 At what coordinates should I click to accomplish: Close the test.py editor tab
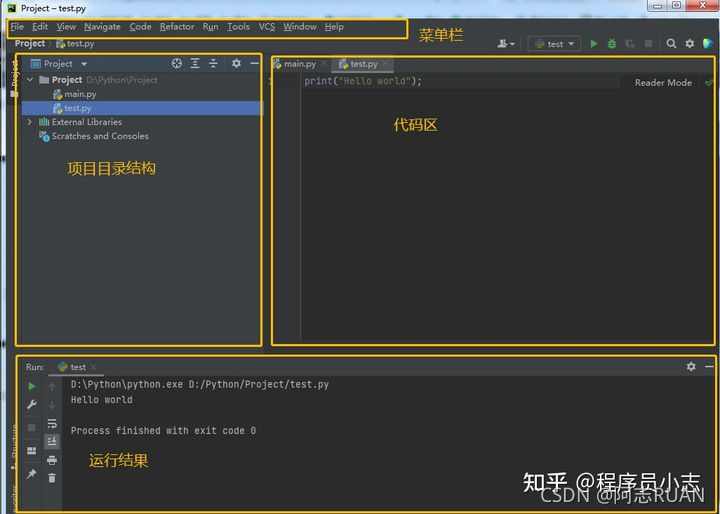pyautogui.click(x=385, y=63)
